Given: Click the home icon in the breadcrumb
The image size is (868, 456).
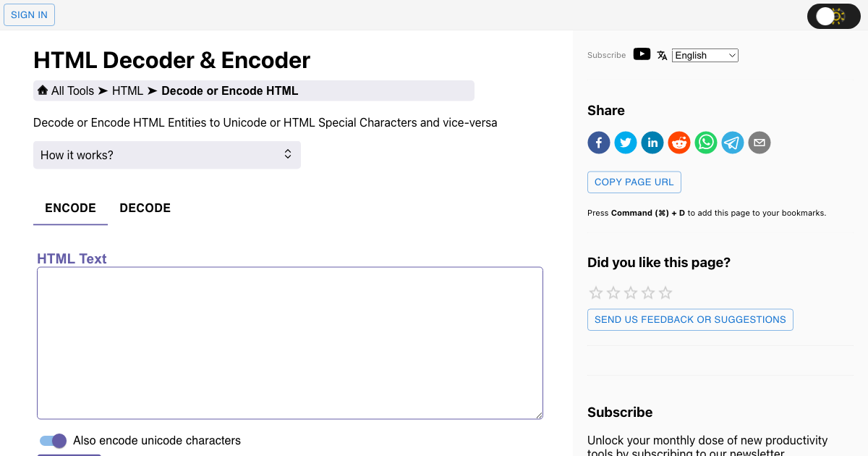Looking at the screenshot, I should click(42, 90).
